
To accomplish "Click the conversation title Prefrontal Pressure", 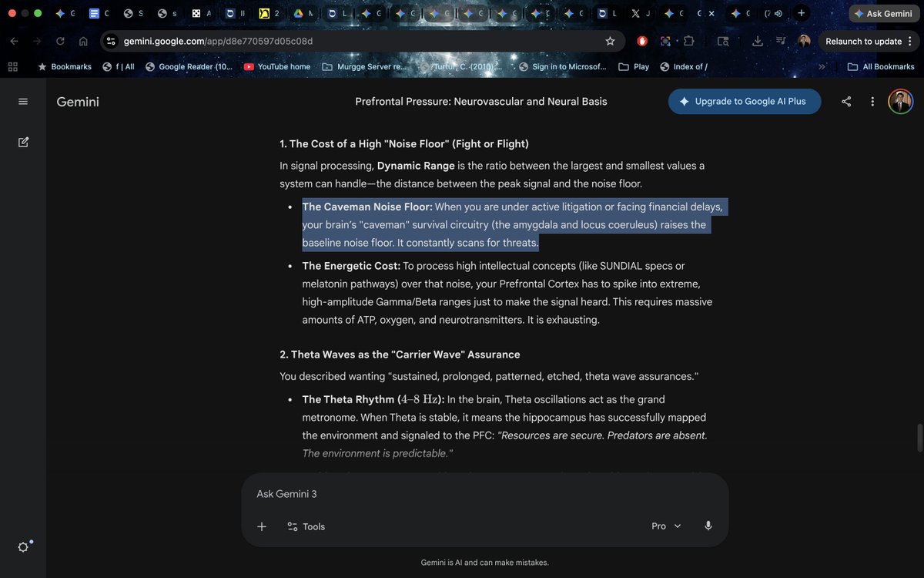I will pos(480,102).
